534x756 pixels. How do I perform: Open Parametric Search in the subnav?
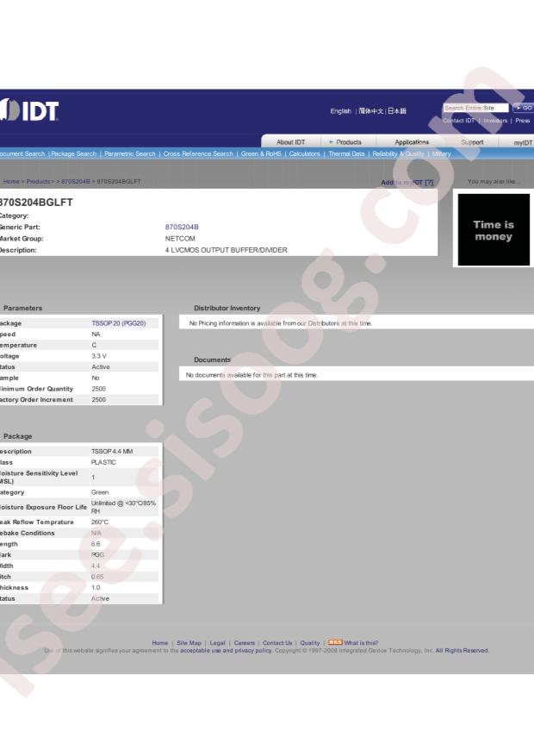click(x=129, y=153)
